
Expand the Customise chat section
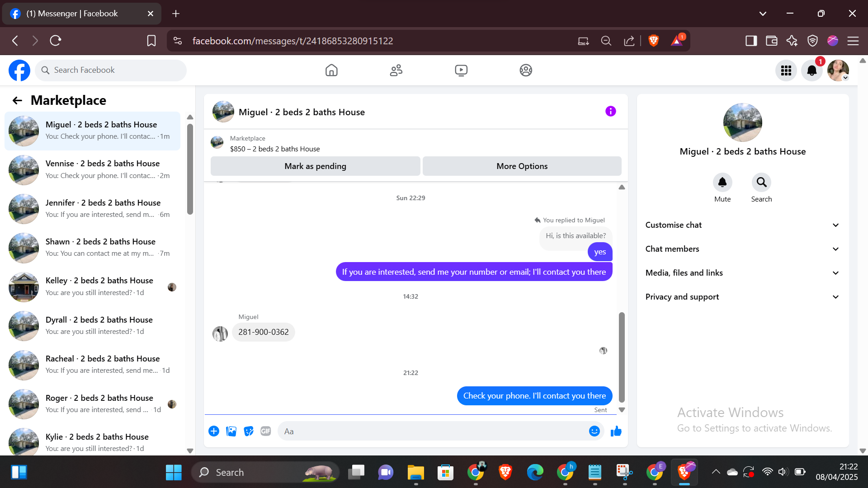click(742, 225)
